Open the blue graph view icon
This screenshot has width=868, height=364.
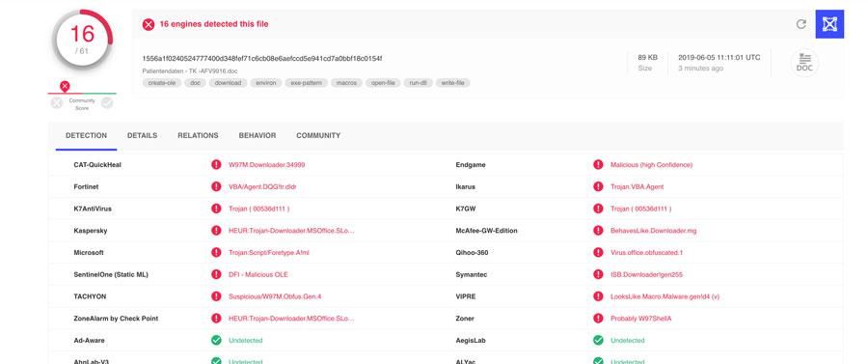829,24
